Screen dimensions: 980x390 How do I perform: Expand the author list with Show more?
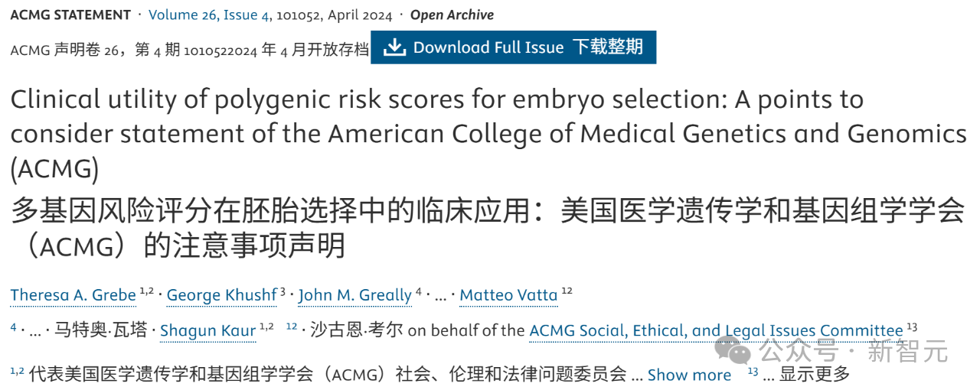(x=689, y=375)
